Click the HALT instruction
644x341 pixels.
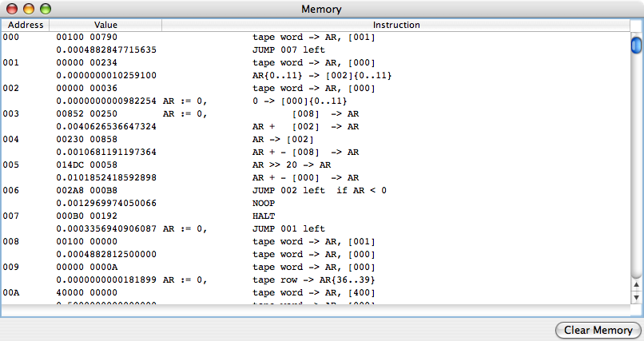click(x=264, y=216)
